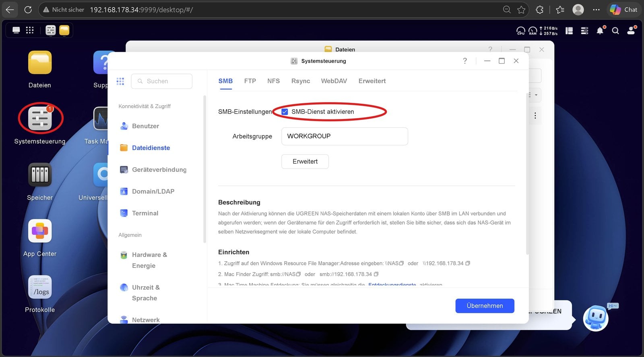The height and width of the screenshot is (357, 644).
Task: Switch to the NFS tab
Action: pyautogui.click(x=273, y=81)
